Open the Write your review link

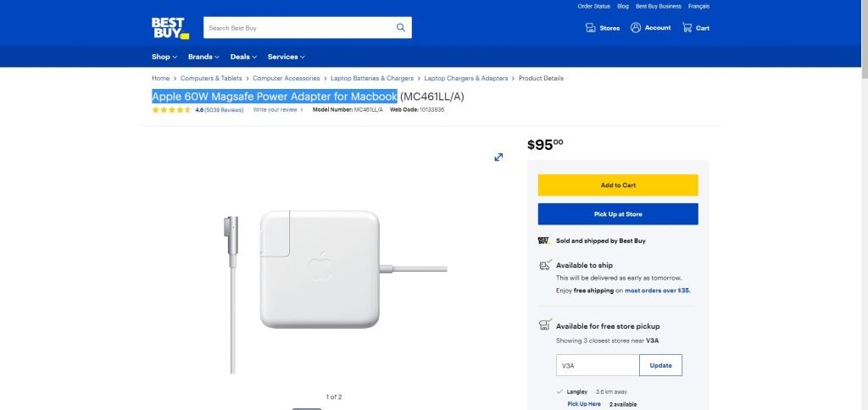coord(276,109)
